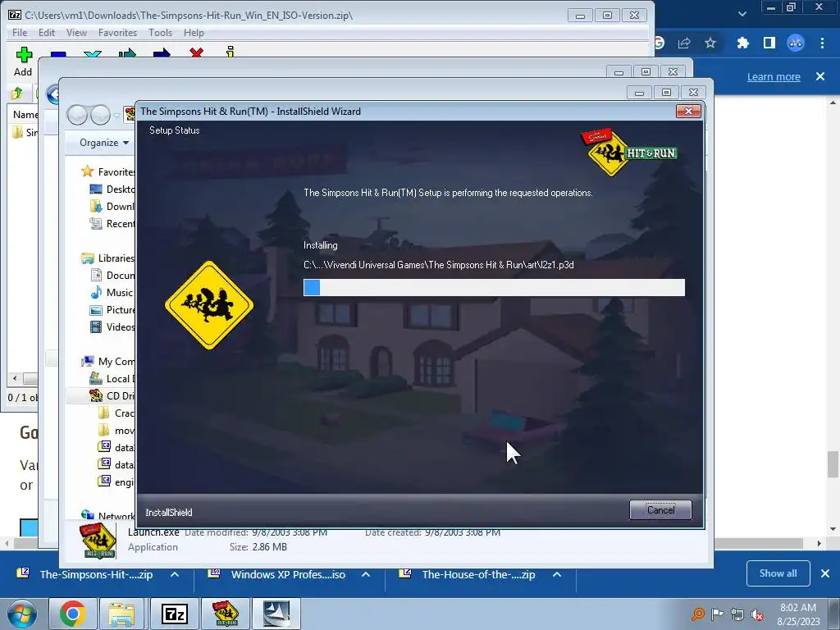The height and width of the screenshot is (630, 840).
Task: Open the File menu in 7-Zip
Action: (x=20, y=33)
